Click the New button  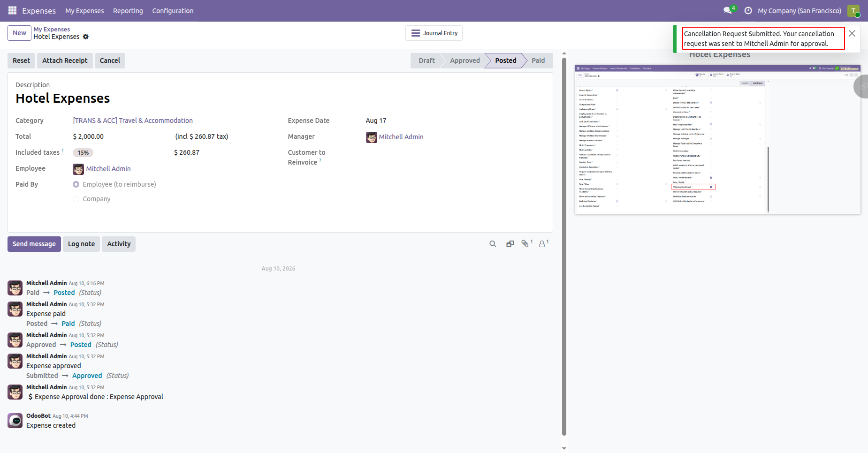click(19, 33)
